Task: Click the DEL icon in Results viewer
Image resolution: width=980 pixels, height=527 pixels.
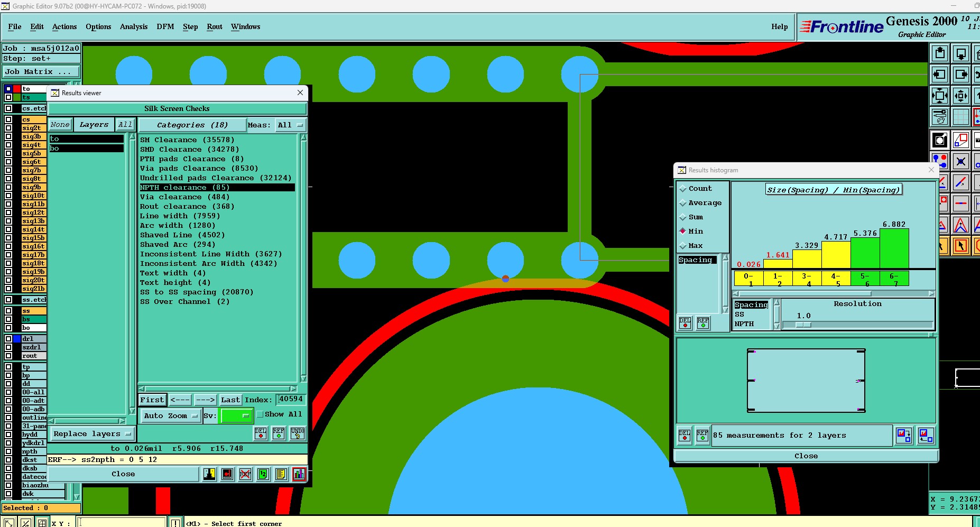Action: point(261,433)
